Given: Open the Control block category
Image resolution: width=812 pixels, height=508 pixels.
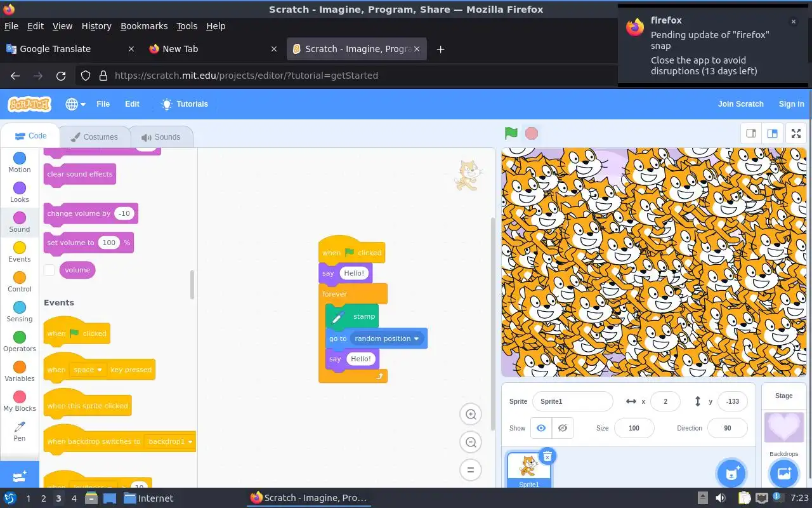Looking at the screenshot, I should click(x=20, y=282).
